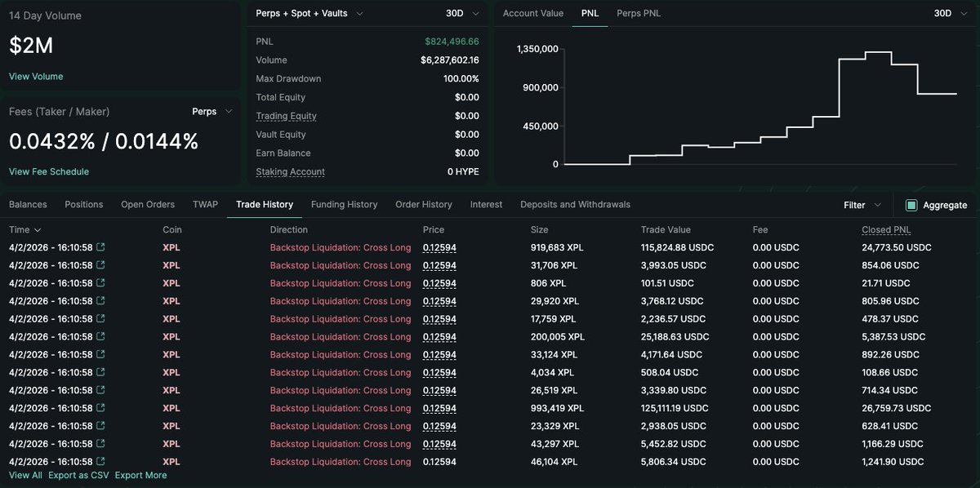Click the View Fee Schedule link
This screenshot has height=488, width=980.
(49, 171)
